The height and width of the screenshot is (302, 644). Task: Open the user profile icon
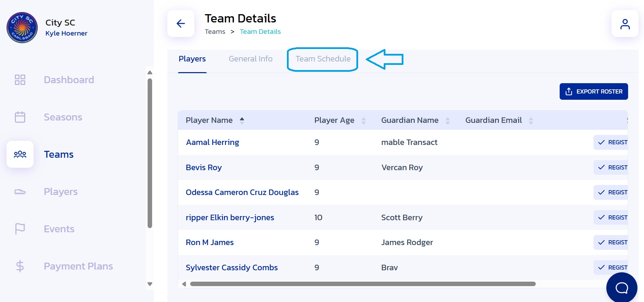(x=625, y=23)
